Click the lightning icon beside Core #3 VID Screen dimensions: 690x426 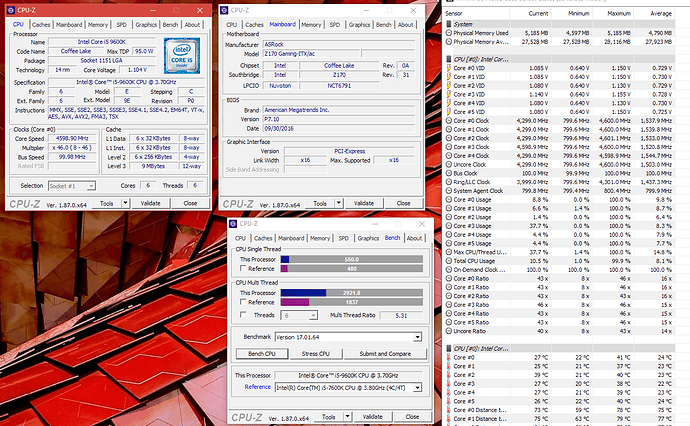tap(449, 94)
